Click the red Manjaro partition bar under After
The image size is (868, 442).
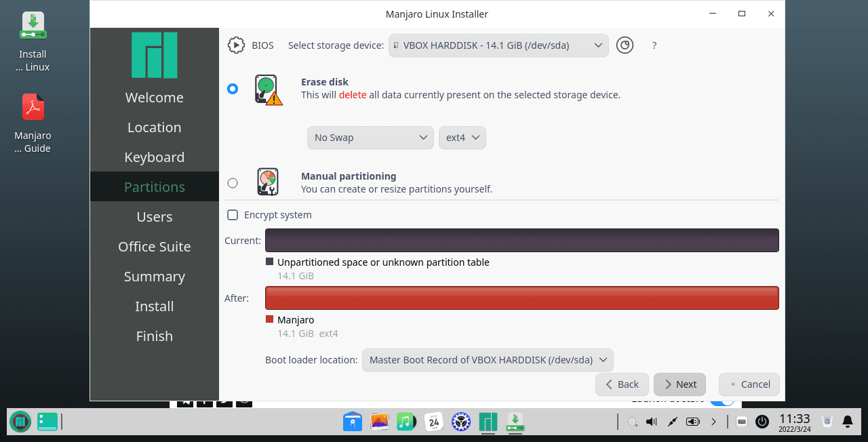pos(521,298)
